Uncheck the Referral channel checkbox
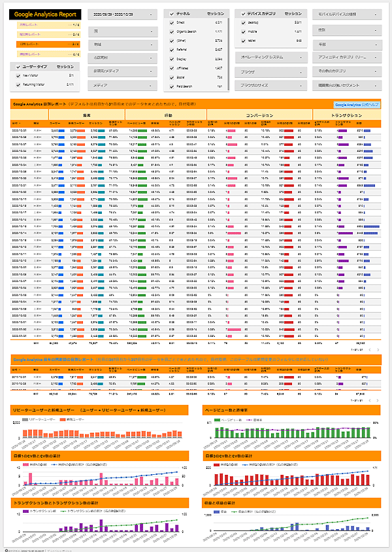The height and width of the screenshot is (552, 392). point(172,50)
